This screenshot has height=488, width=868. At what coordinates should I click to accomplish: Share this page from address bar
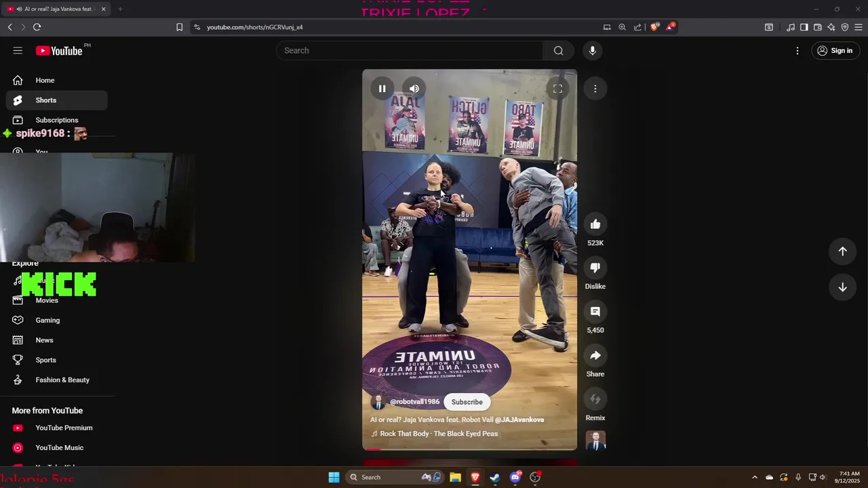pos(637,27)
